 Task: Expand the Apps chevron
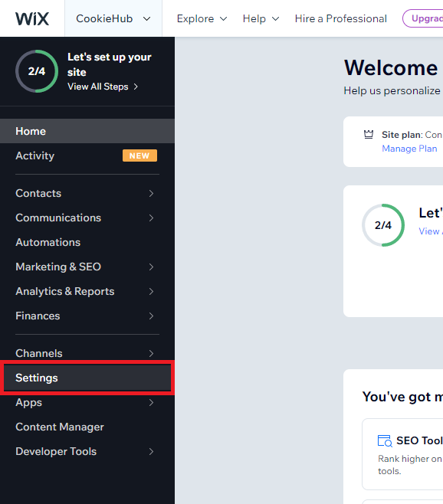pyautogui.click(x=151, y=402)
